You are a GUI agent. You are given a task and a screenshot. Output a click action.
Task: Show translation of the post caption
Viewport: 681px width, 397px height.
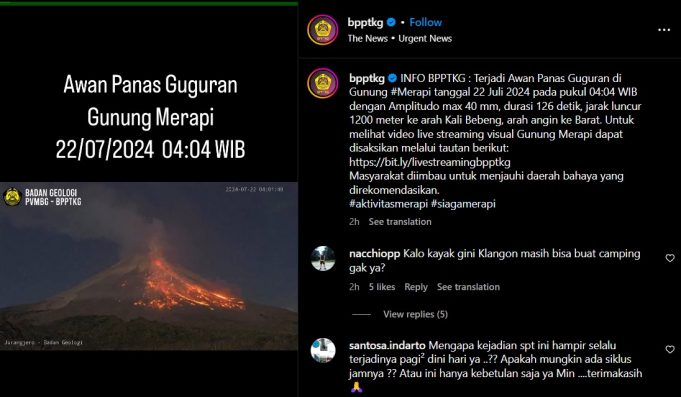[400, 222]
